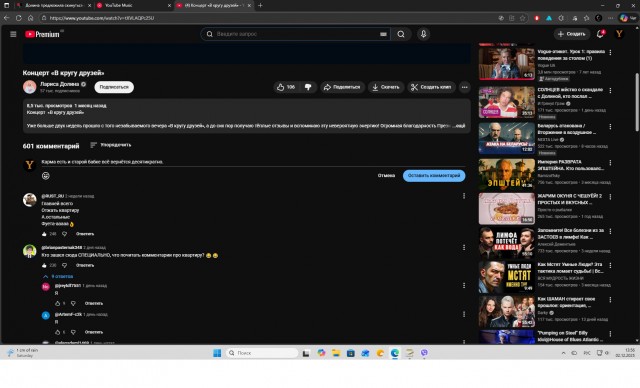Open the account avatar menu at top right

point(619,34)
